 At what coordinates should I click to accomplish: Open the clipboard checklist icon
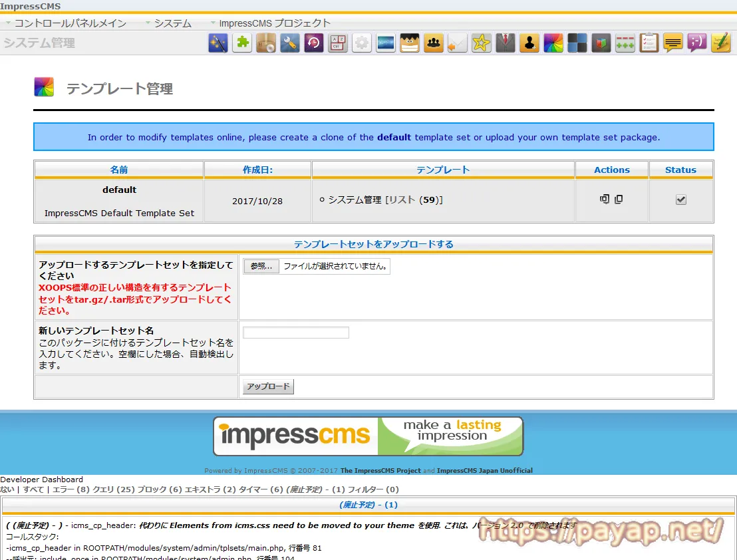(650, 43)
